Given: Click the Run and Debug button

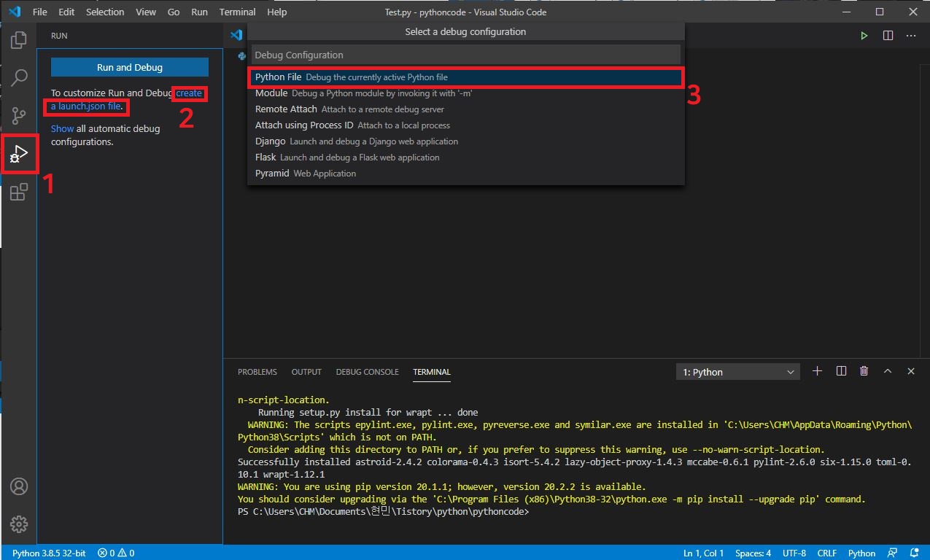Looking at the screenshot, I should (130, 67).
